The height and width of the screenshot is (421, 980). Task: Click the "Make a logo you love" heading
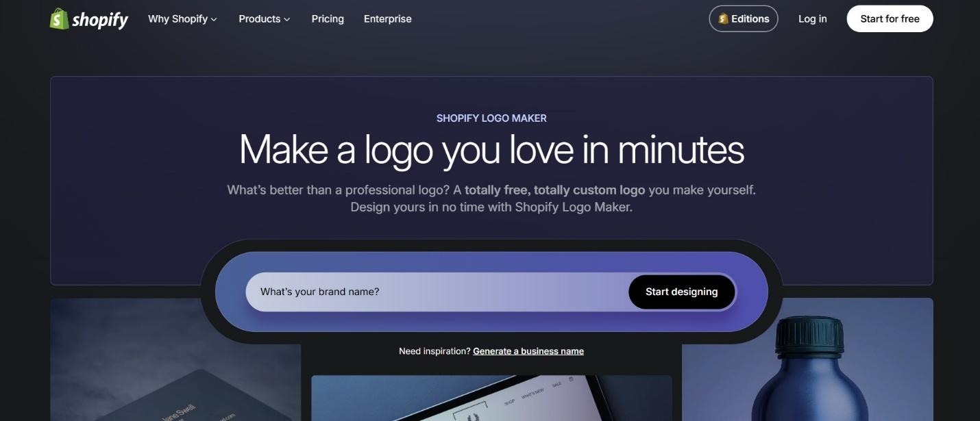tap(491, 149)
